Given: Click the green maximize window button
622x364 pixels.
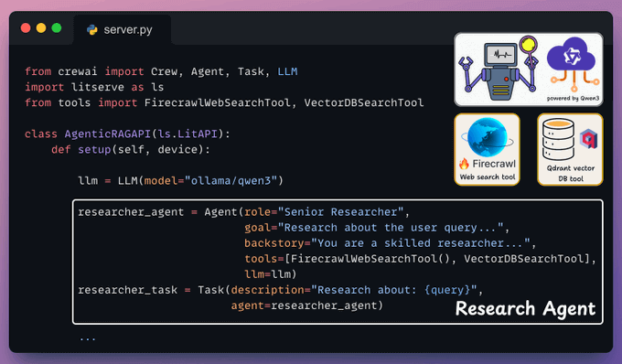Looking at the screenshot, I should pos(57,28).
